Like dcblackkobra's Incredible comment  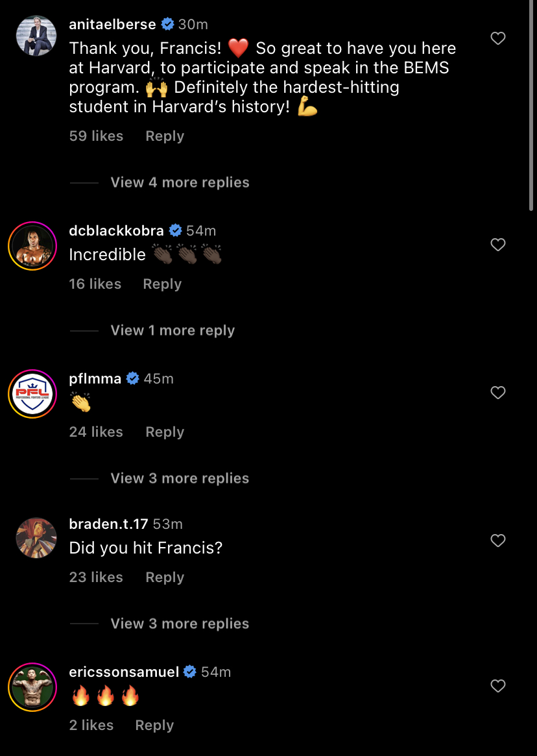click(x=497, y=245)
